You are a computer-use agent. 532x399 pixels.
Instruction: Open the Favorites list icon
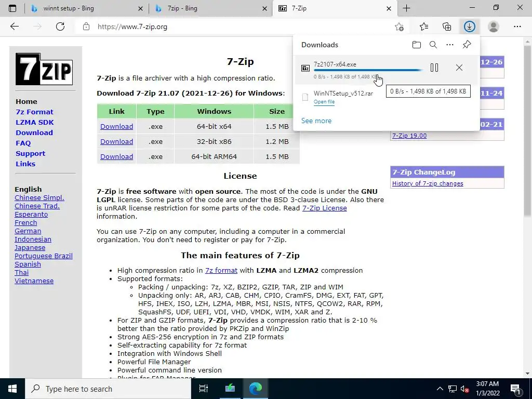(424, 26)
